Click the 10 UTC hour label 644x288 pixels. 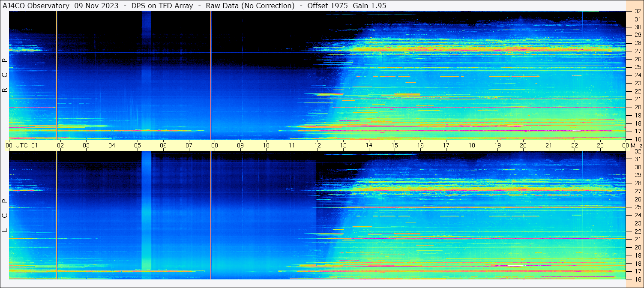[x=266, y=145]
